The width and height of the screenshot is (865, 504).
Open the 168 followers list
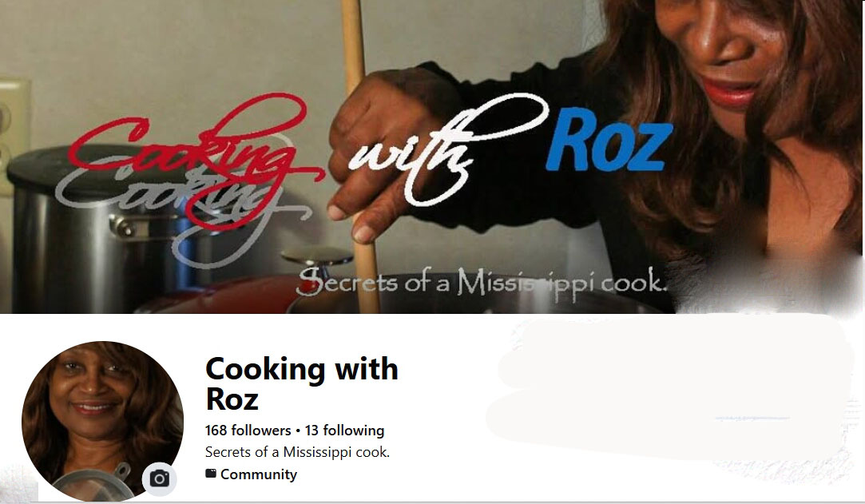tap(248, 430)
